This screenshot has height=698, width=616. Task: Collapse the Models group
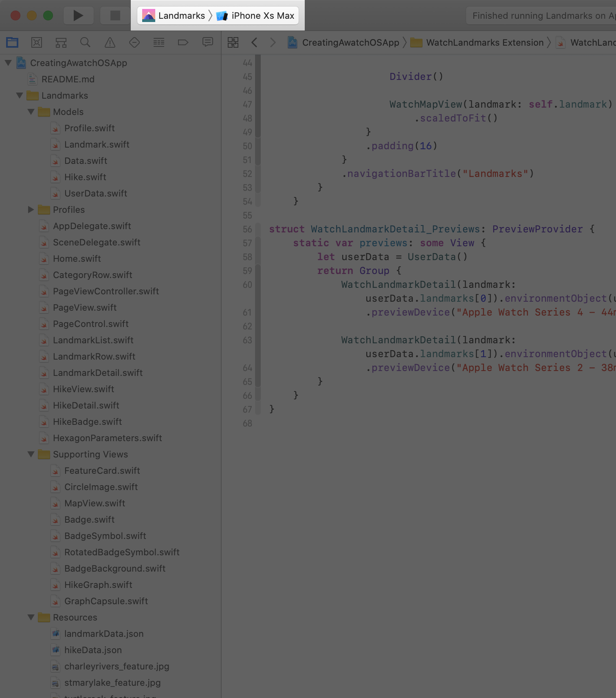pos(31,112)
